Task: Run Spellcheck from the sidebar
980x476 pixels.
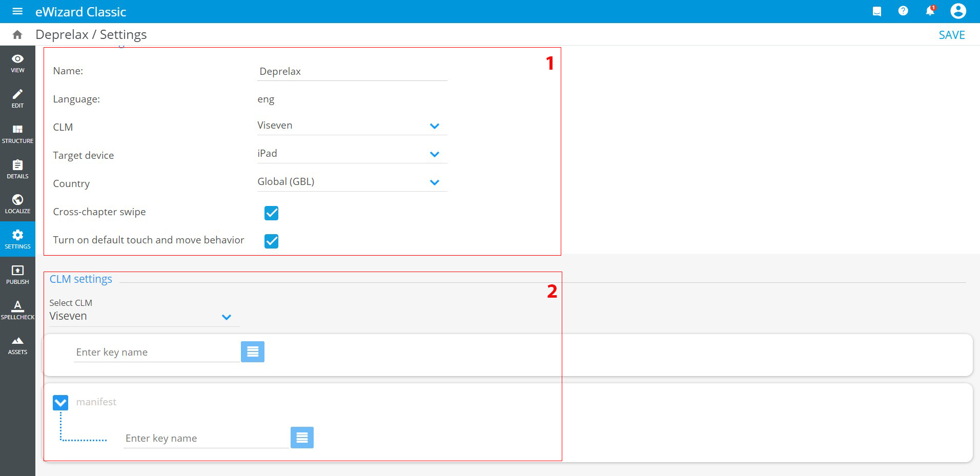Action: point(17,310)
